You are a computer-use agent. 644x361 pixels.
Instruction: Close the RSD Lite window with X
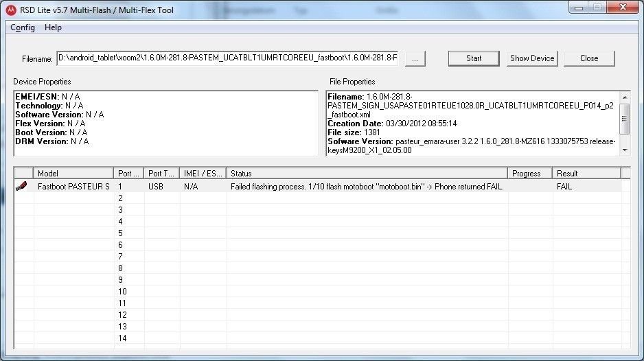[623, 8]
